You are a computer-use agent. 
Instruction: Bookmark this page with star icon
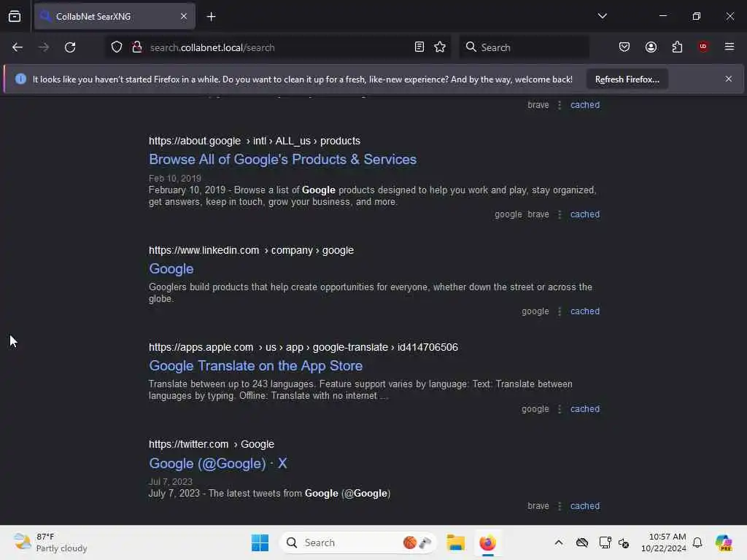pos(440,47)
